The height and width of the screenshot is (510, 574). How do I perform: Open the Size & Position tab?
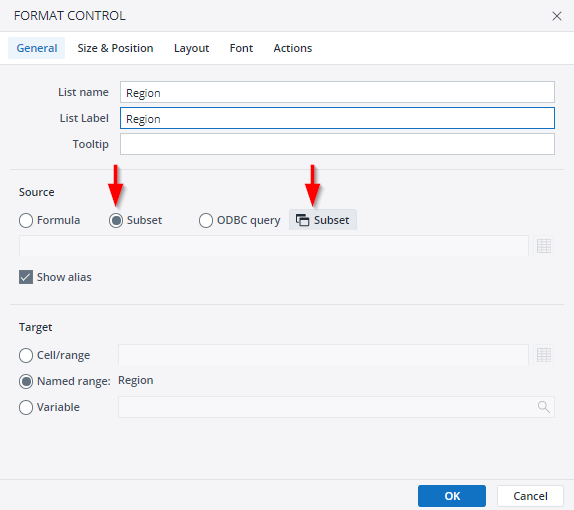coord(115,48)
